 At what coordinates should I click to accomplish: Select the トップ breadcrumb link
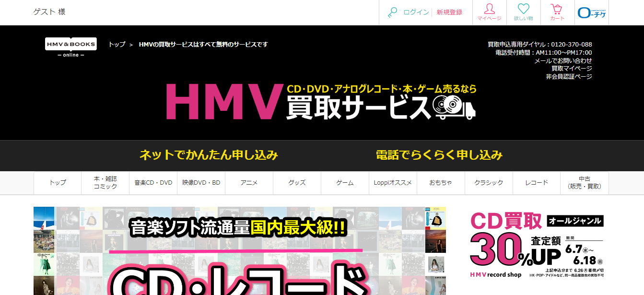(117, 45)
